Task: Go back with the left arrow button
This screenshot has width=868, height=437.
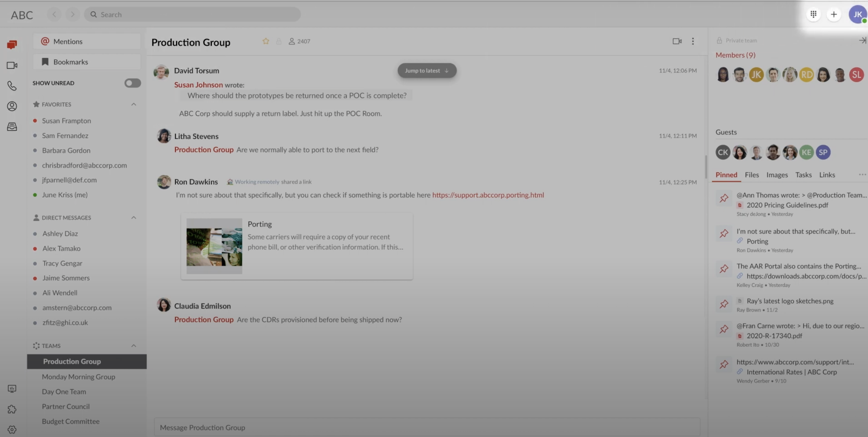Action: pyautogui.click(x=54, y=14)
